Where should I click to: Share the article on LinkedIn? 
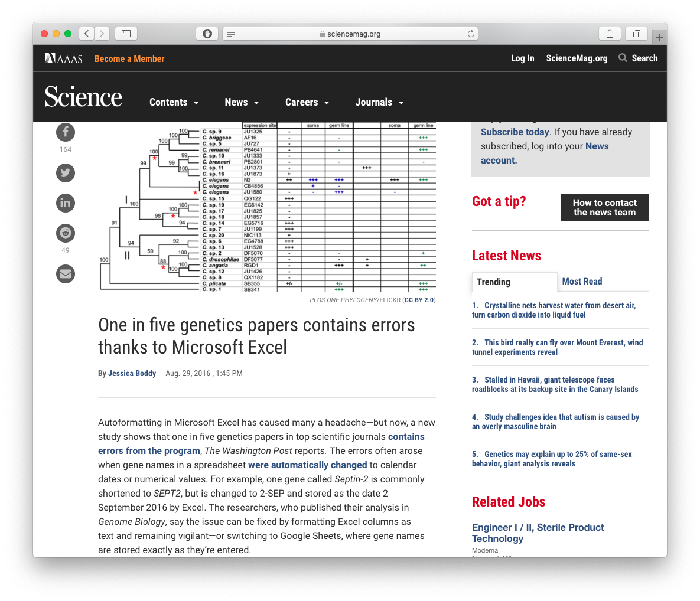click(65, 203)
